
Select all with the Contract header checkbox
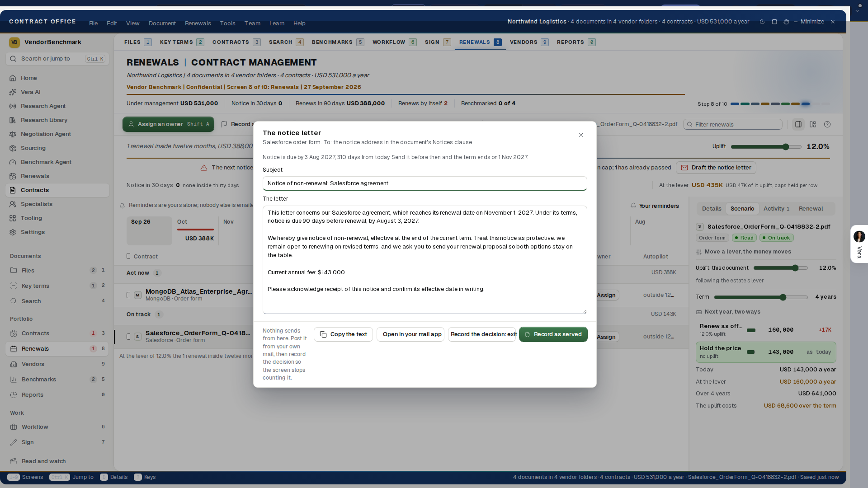pyautogui.click(x=129, y=256)
